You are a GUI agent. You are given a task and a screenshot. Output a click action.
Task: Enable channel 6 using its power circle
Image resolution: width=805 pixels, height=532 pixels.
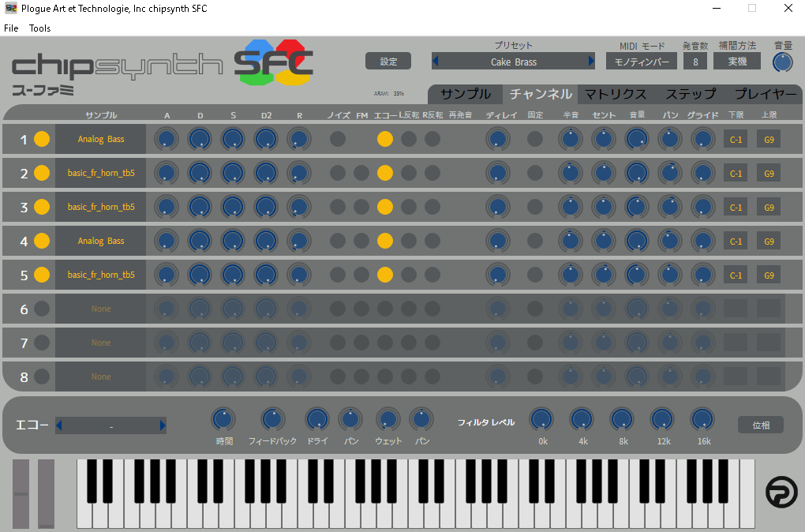click(x=42, y=309)
